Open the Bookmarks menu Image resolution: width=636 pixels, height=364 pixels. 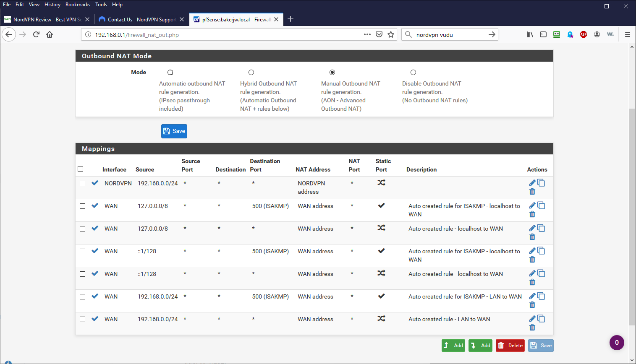[78, 5]
